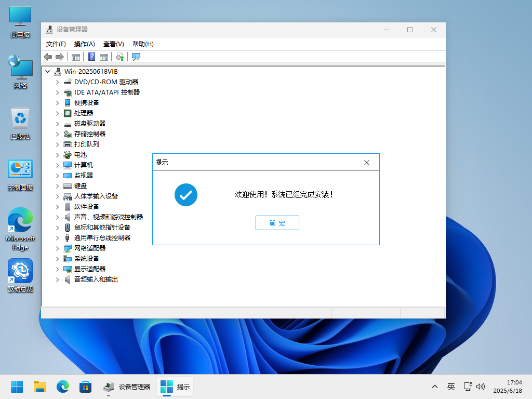Open Microsoft Store from the taskbar
The width and height of the screenshot is (532, 399).
86,387
